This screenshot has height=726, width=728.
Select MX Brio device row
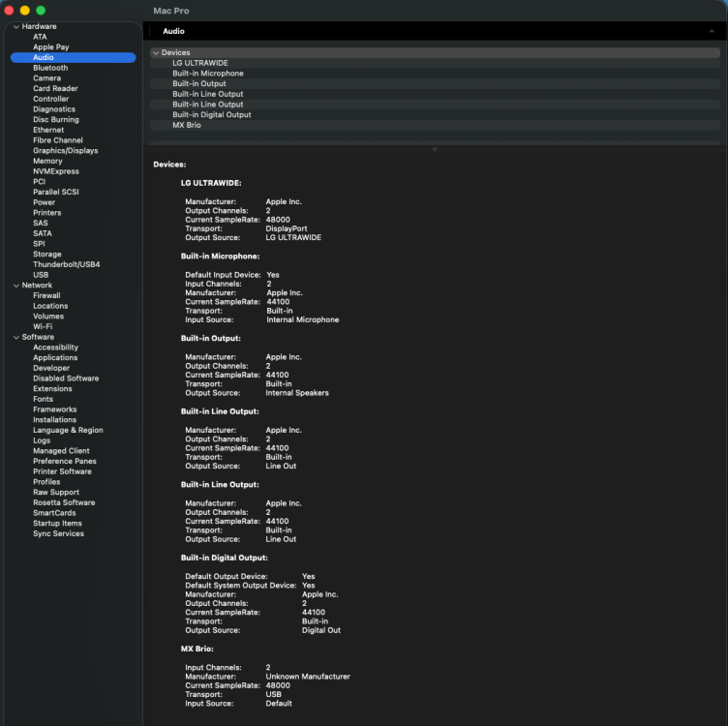[x=435, y=125]
